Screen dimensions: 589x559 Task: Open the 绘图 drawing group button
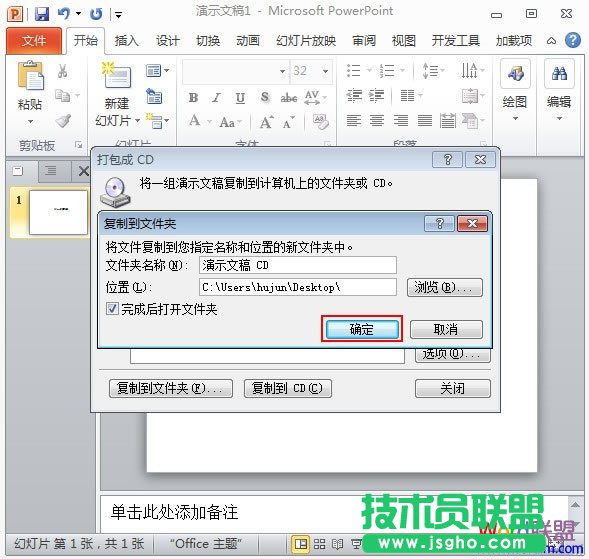tap(515, 91)
